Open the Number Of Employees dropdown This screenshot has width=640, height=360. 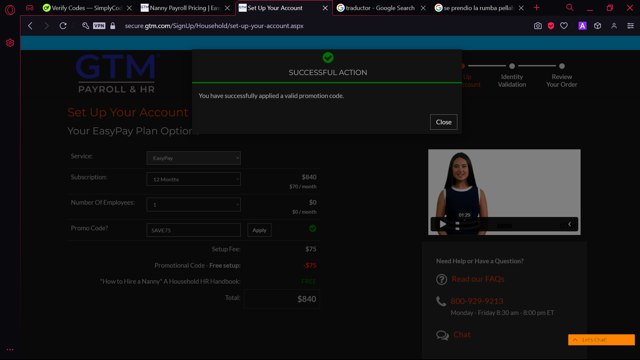coord(193,204)
